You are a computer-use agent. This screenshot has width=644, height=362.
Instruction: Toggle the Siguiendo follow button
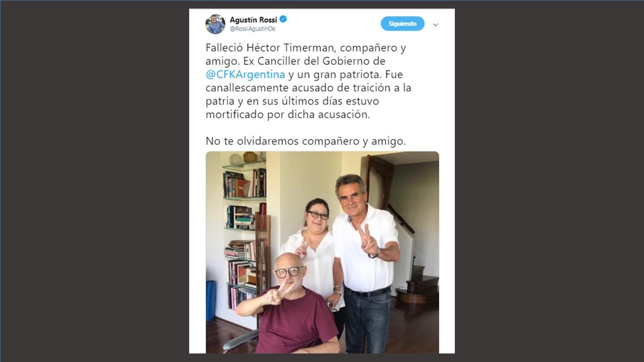(403, 24)
